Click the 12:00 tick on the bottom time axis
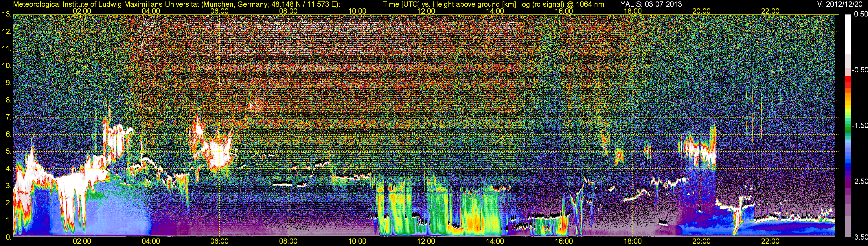The width and height of the screenshot is (868, 246). coord(426,241)
